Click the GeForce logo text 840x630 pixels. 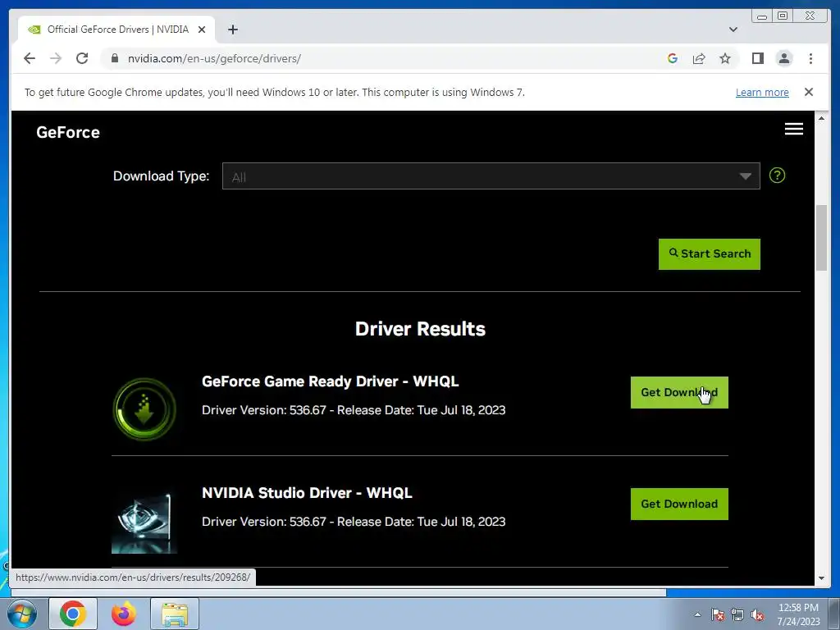(68, 132)
